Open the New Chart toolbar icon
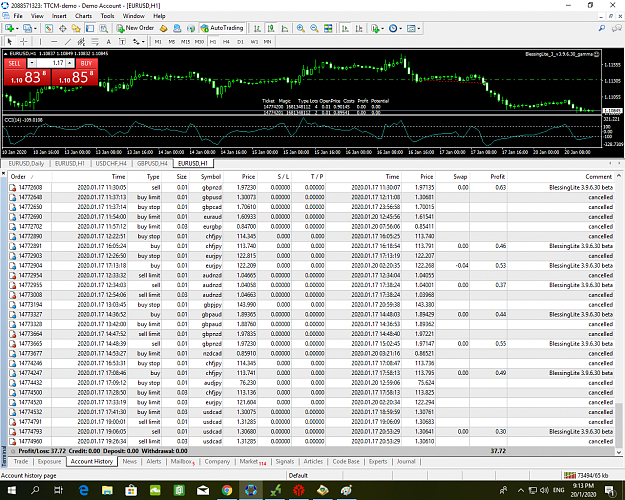This screenshot has width=625, height=500. pyautogui.click(x=9, y=28)
